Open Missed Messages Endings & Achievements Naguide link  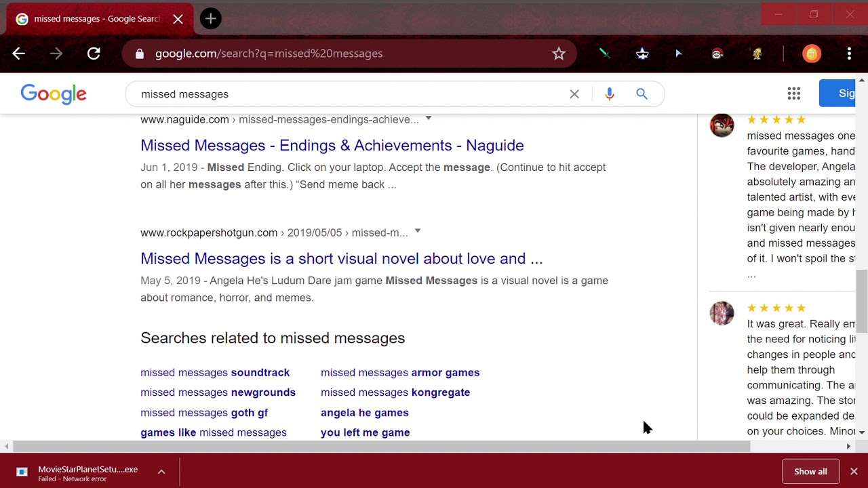click(332, 145)
